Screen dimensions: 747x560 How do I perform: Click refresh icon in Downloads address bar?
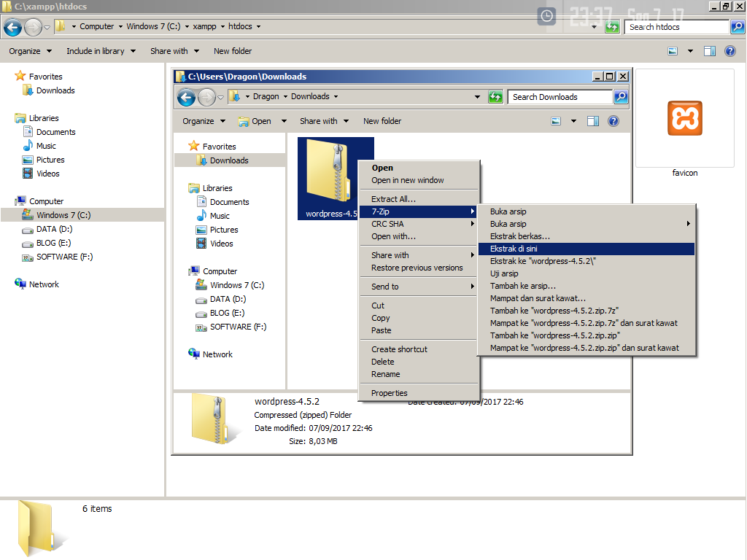495,97
